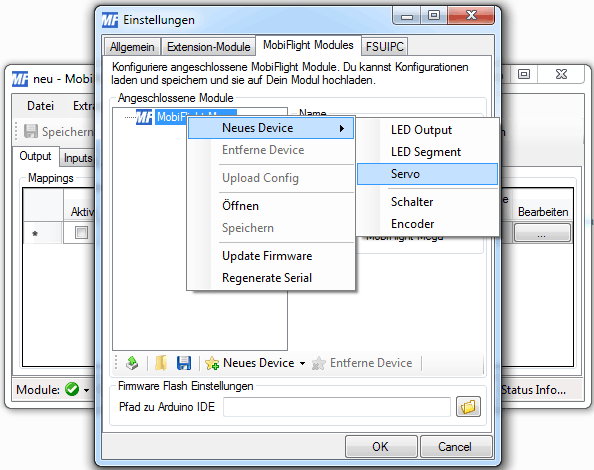This screenshot has height=470, width=594.
Task: Select Speichern in context menu
Action: [x=271, y=228]
